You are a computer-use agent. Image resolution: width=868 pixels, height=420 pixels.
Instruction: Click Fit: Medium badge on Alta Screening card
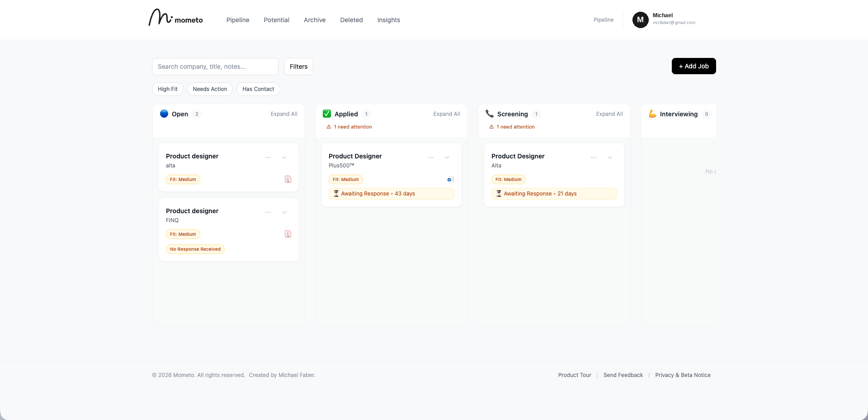coord(509,180)
